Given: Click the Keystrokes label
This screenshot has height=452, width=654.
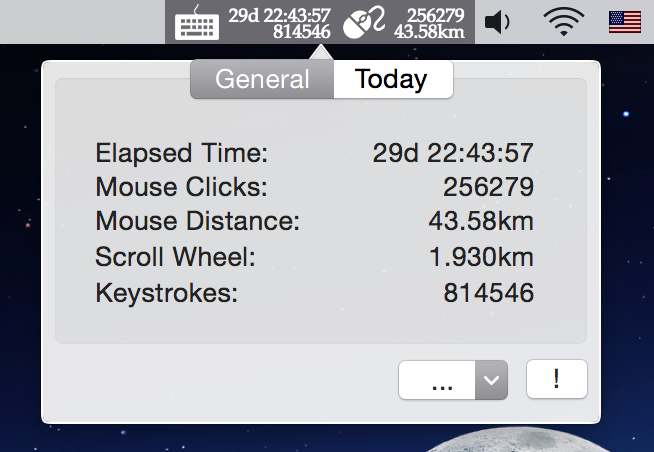Looking at the screenshot, I should [167, 293].
